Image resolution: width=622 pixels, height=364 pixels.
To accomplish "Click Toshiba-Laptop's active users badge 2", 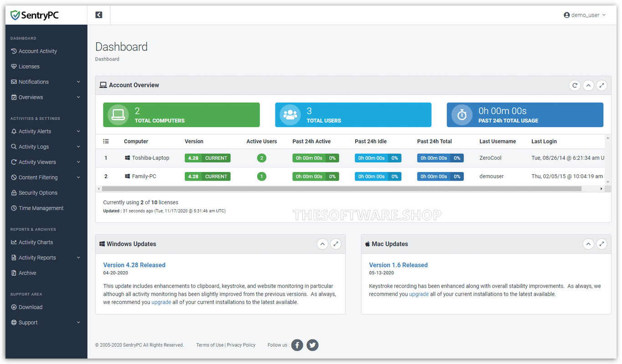I will point(261,158).
